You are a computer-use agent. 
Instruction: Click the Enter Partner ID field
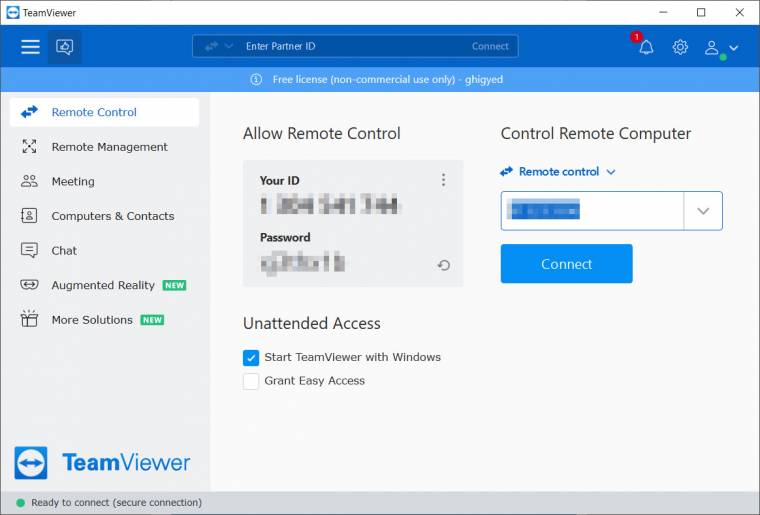click(x=354, y=46)
